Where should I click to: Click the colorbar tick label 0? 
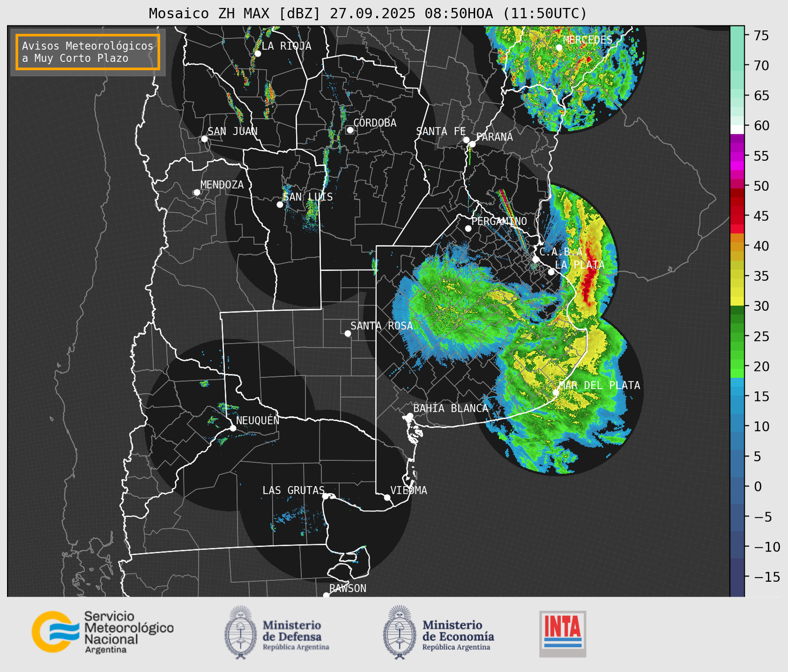tap(758, 486)
